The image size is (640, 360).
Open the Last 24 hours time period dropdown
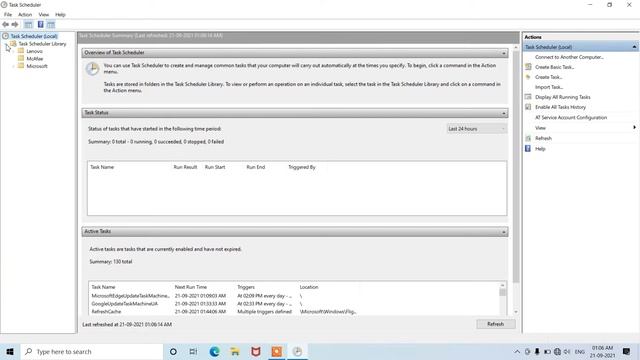coord(476,129)
